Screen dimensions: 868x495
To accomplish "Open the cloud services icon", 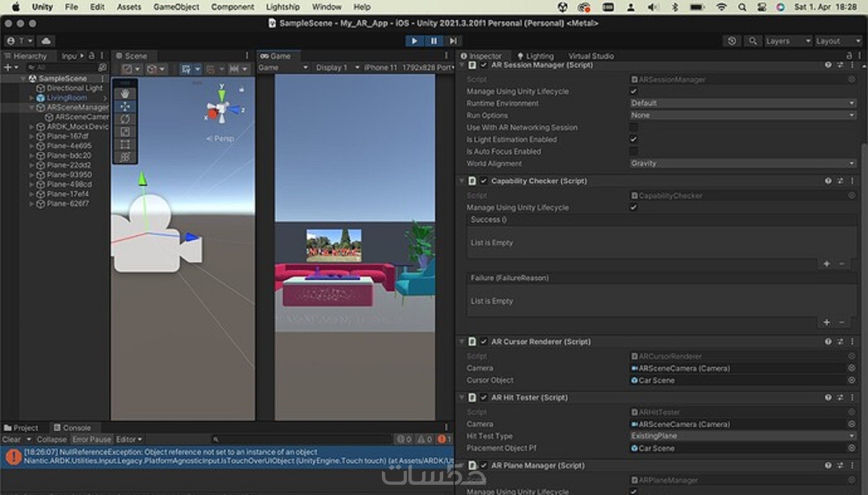I will tap(46, 41).
